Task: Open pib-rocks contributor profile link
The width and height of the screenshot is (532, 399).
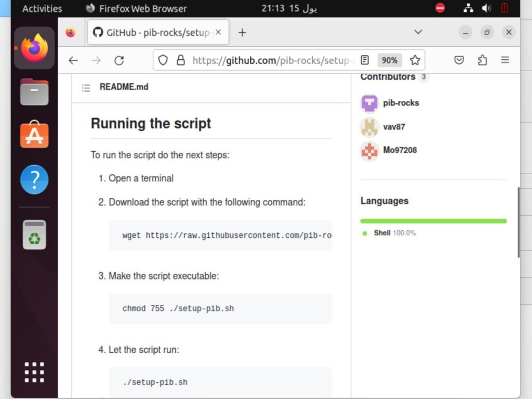Action: (401, 103)
